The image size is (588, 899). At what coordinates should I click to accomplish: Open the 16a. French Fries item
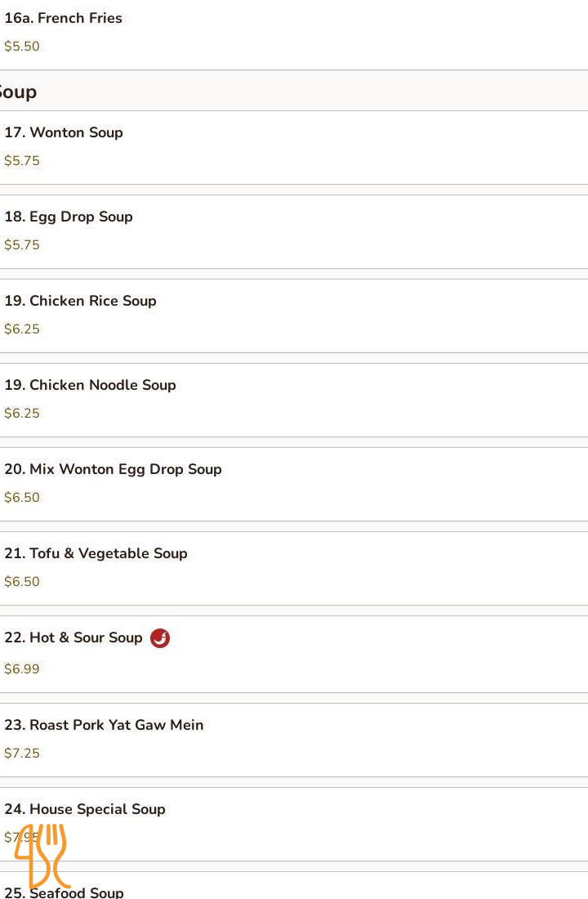pyautogui.click(x=64, y=18)
